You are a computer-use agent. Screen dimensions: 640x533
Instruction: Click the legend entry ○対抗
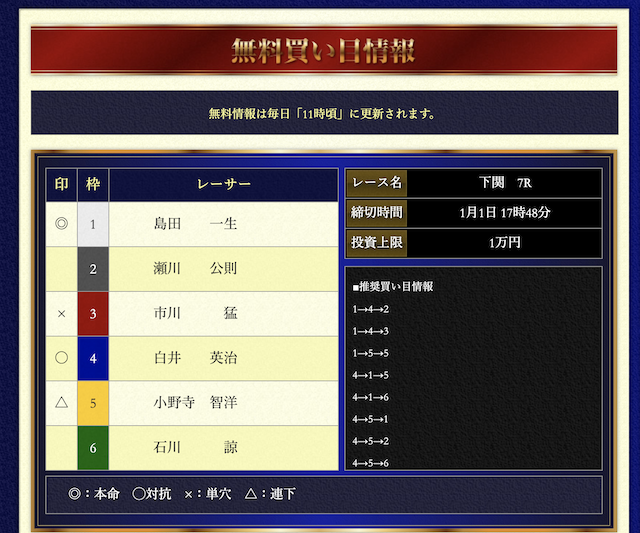click(151, 494)
